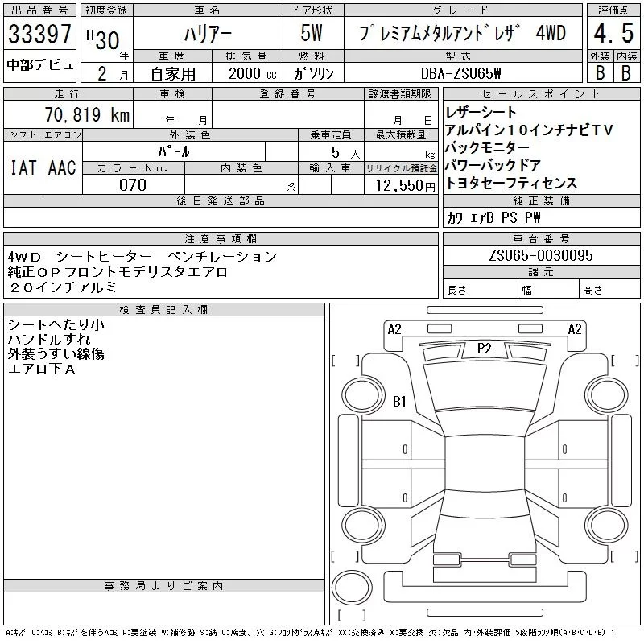Click the P2 mark on the windshield
The image size is (644, 644).
(x=484, y=348)
